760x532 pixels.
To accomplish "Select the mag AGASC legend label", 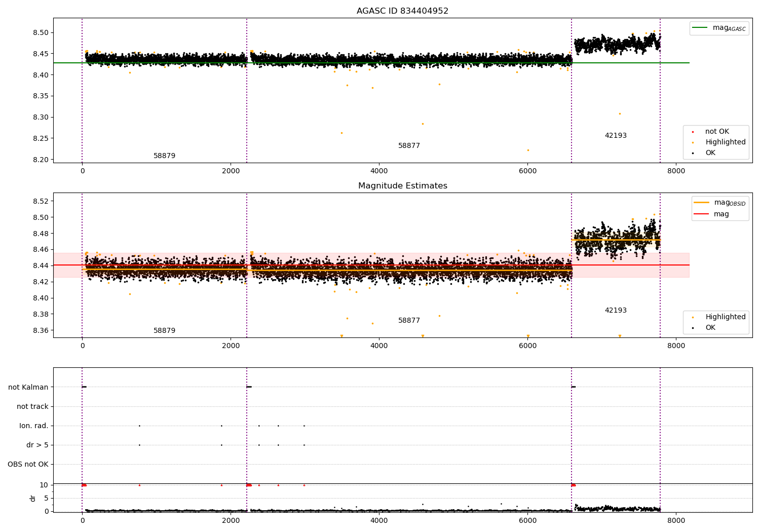I will (x=729, y=28).
